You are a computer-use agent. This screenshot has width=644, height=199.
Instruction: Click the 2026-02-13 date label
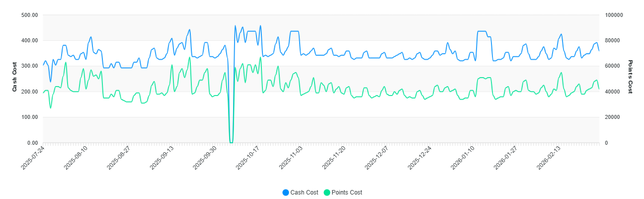click(x=550, y=157)
